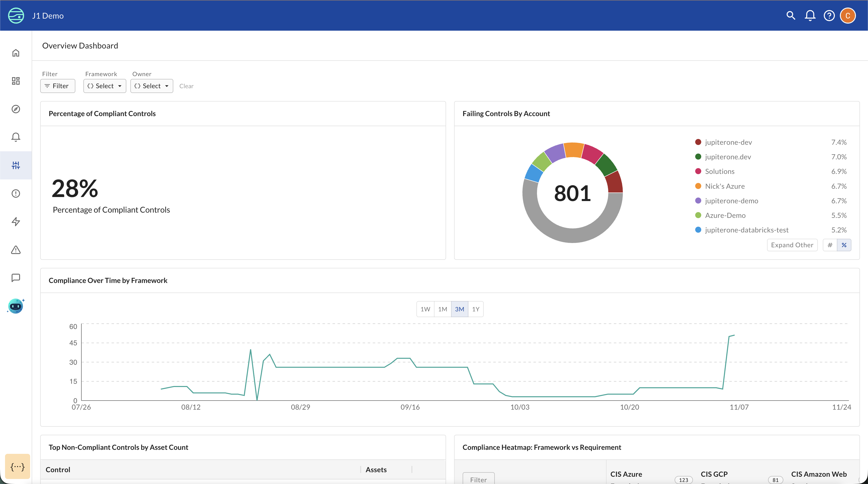Open the Owner Select dropdown
The width and height of the screenshot is (868, 484).
151,86
